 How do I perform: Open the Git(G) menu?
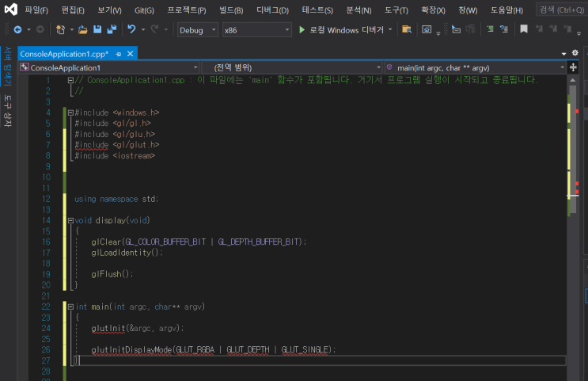click(x=144, y=10)
